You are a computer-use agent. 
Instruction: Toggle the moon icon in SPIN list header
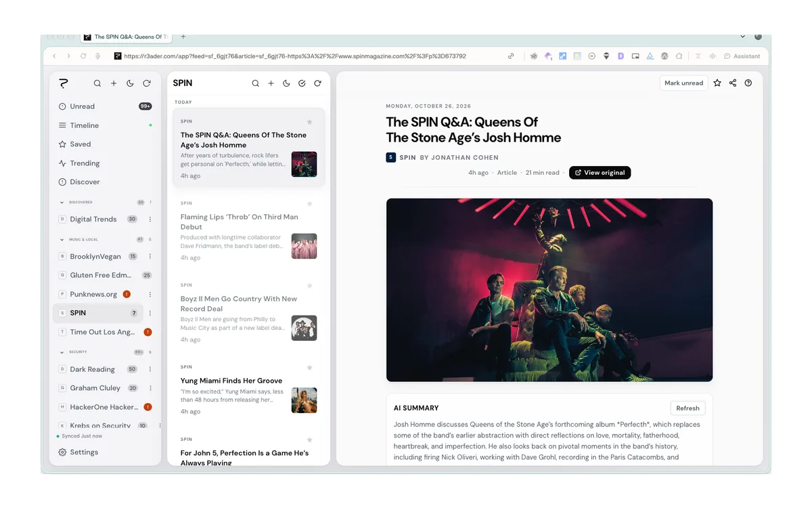[x=286, y=83]
